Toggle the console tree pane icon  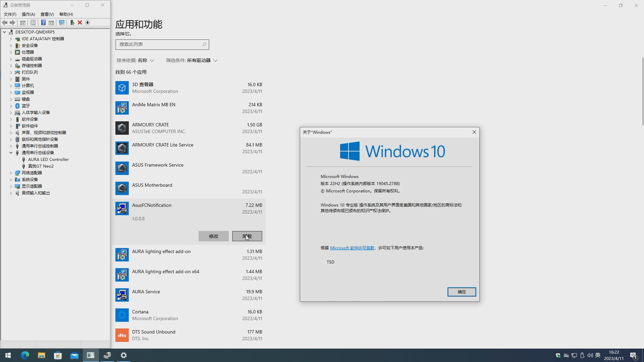point(23,22)
